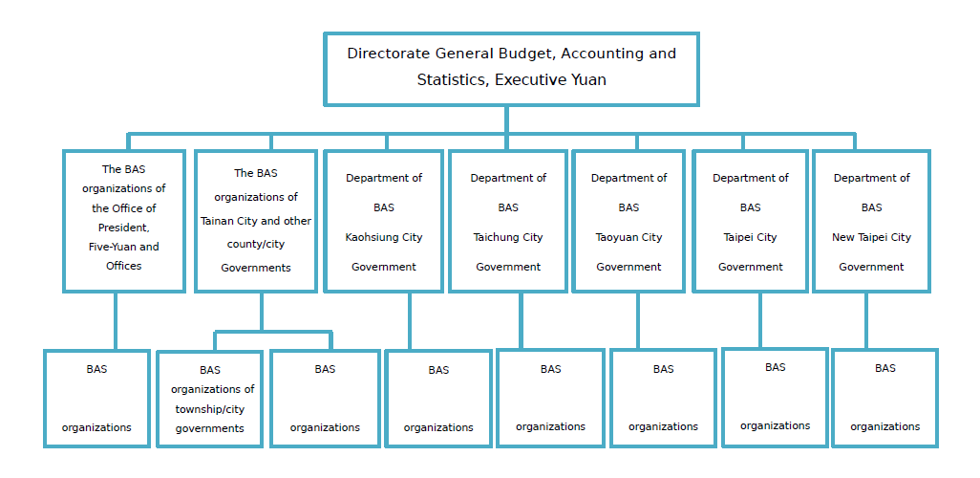Select Department of BAS New Taipei City Government box
Screen dimensions: 980x478
coord(871,221)
